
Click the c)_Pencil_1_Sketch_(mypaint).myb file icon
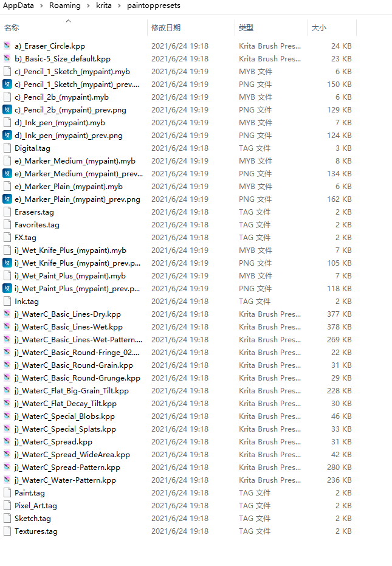click(x=7, y=72)
